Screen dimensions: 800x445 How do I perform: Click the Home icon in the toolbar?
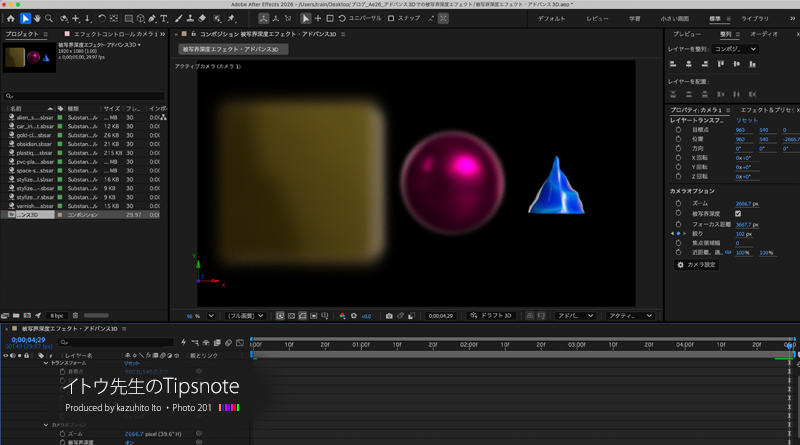[x=11, y=18]
